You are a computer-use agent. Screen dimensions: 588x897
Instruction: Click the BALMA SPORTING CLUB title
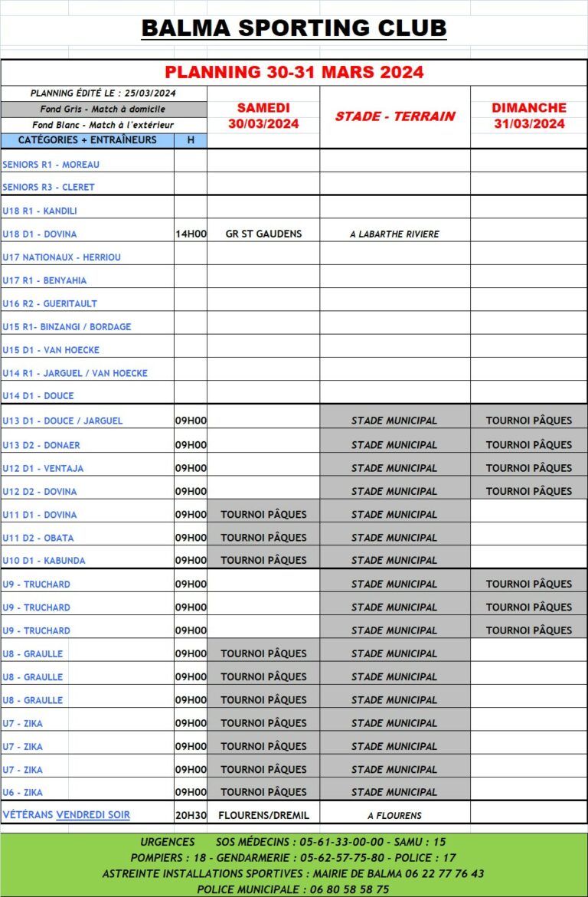click(x=294, y=29)
